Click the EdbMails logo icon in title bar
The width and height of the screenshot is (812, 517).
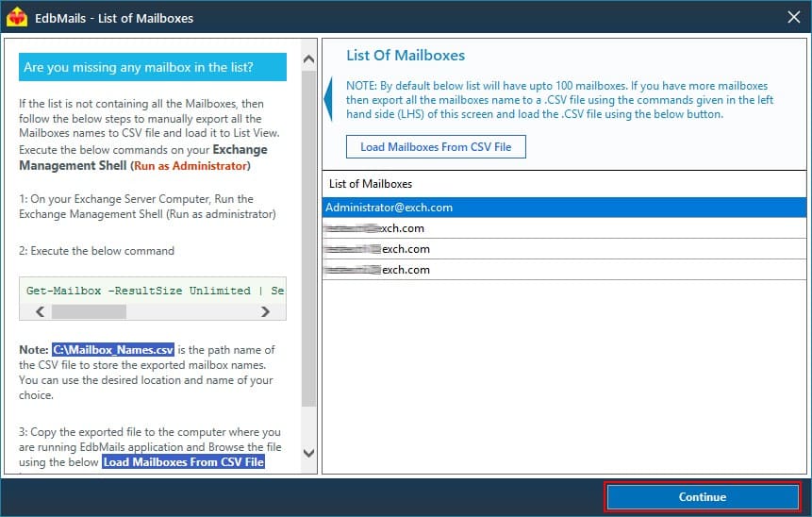pyautogui.click(x=17, y=17)
